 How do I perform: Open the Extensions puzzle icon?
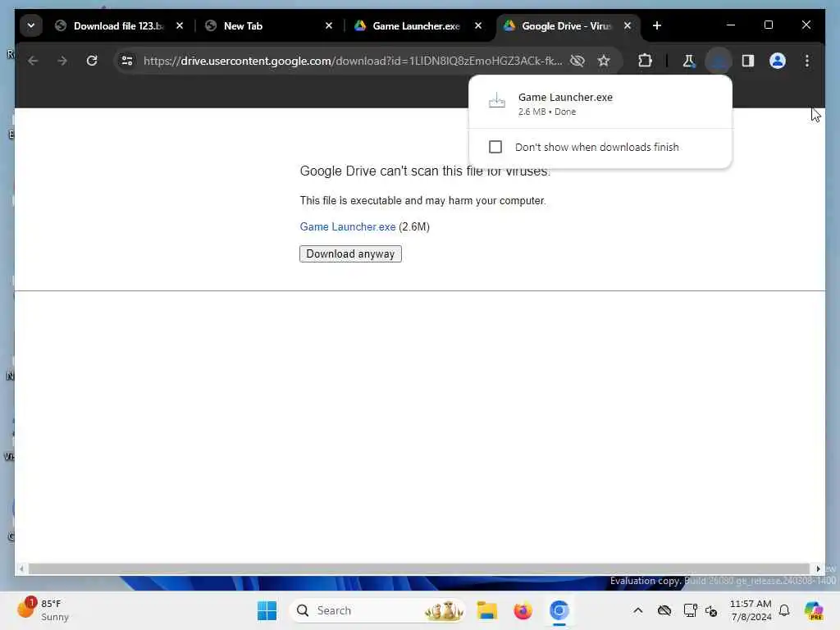(645, 61)
